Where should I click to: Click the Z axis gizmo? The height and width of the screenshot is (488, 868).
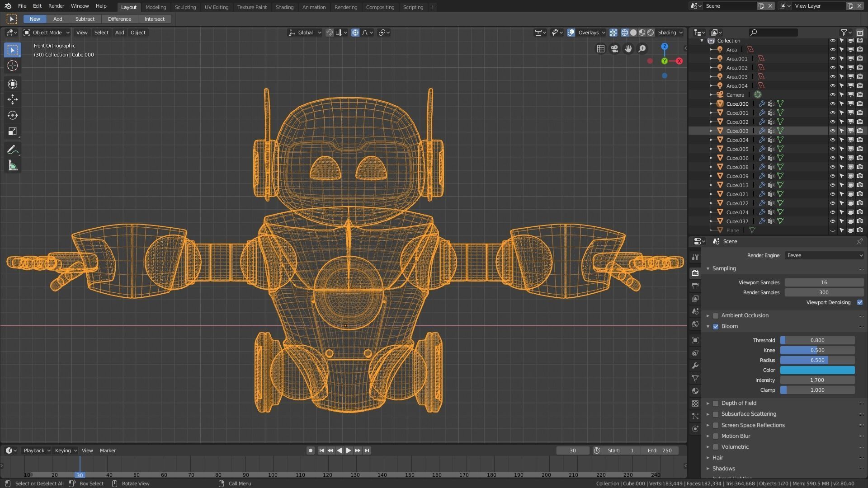665,47
